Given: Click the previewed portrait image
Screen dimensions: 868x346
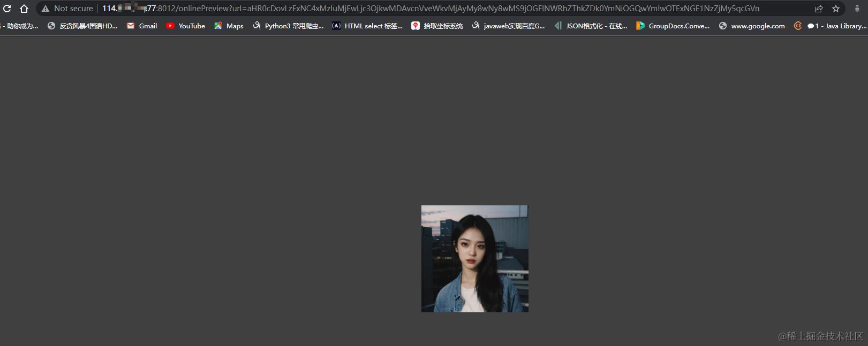Looking at the screenshot, I should pyautogui.click(x=475, y=259).
